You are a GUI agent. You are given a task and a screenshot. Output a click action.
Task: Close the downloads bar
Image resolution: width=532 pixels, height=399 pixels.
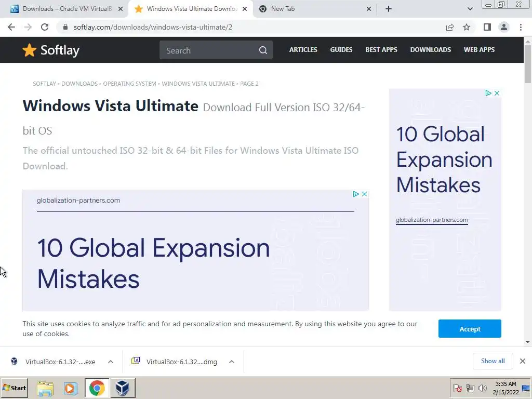tap(523, 361)
